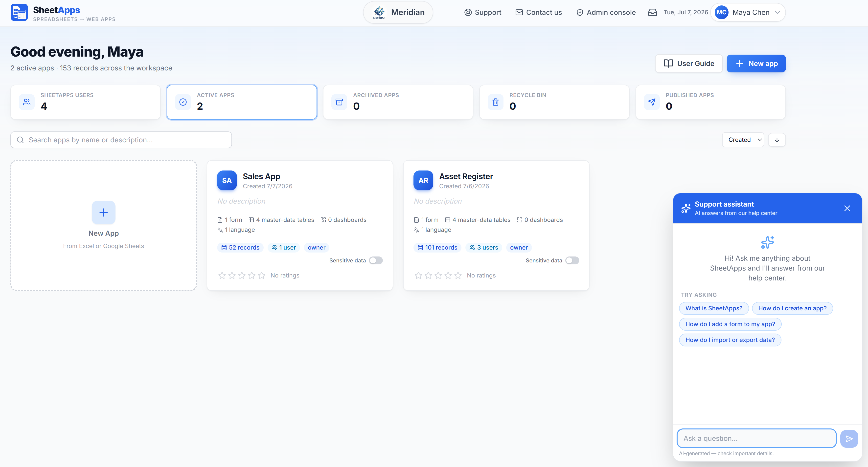Click the archive box icon

(339, 102)
